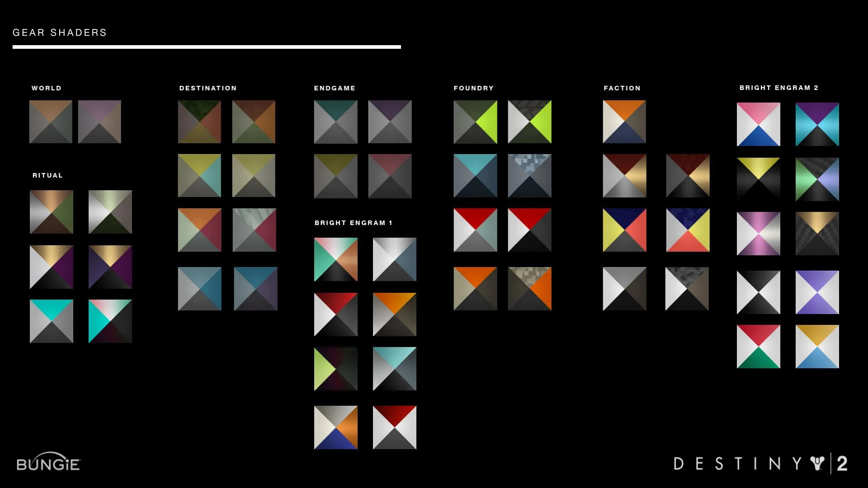Viewport: 868px width, 488px height.
Task: Click the RITUAL section label
Action: 47,175
